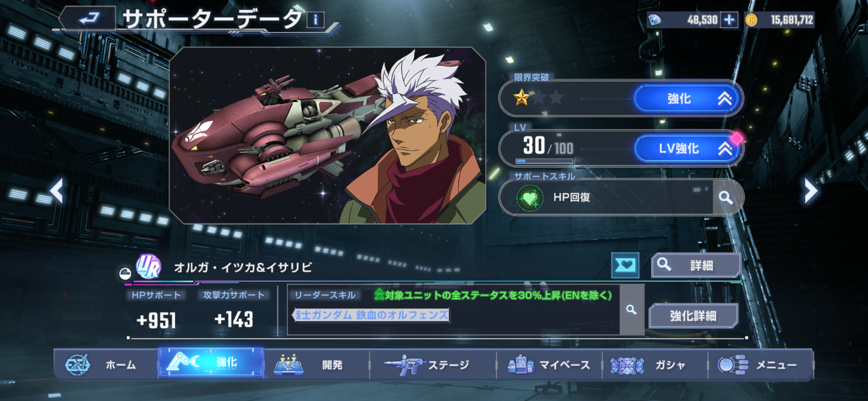Expand the 強化 limit break button
This screenshot has width=868, height=401.
pos(688,99)
